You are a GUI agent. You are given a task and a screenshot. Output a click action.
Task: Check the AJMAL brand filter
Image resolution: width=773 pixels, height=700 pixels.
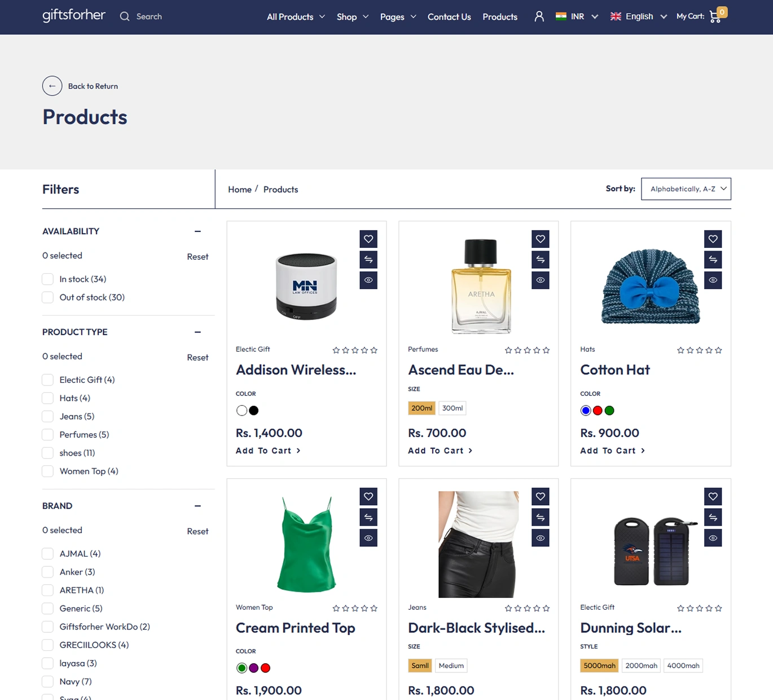(48, 554)
